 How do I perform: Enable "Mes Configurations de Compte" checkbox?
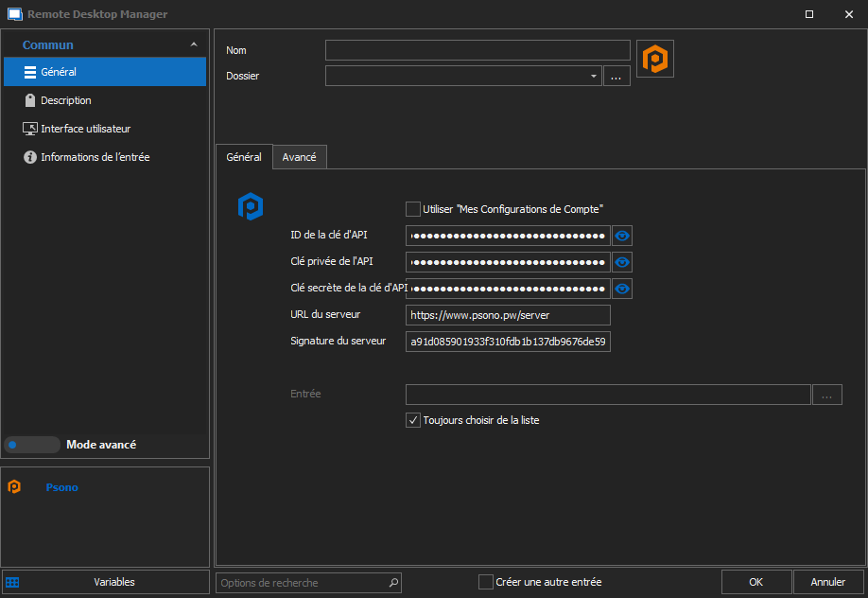[x=413, y=209]
